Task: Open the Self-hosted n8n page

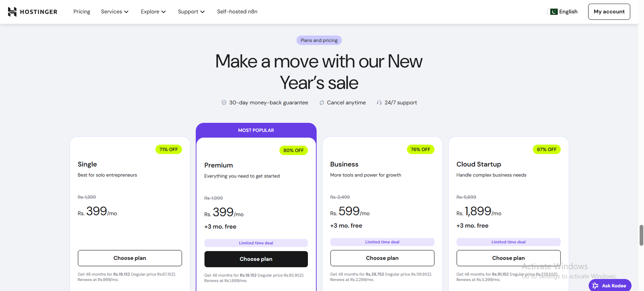Action: (x=237, y=12)
